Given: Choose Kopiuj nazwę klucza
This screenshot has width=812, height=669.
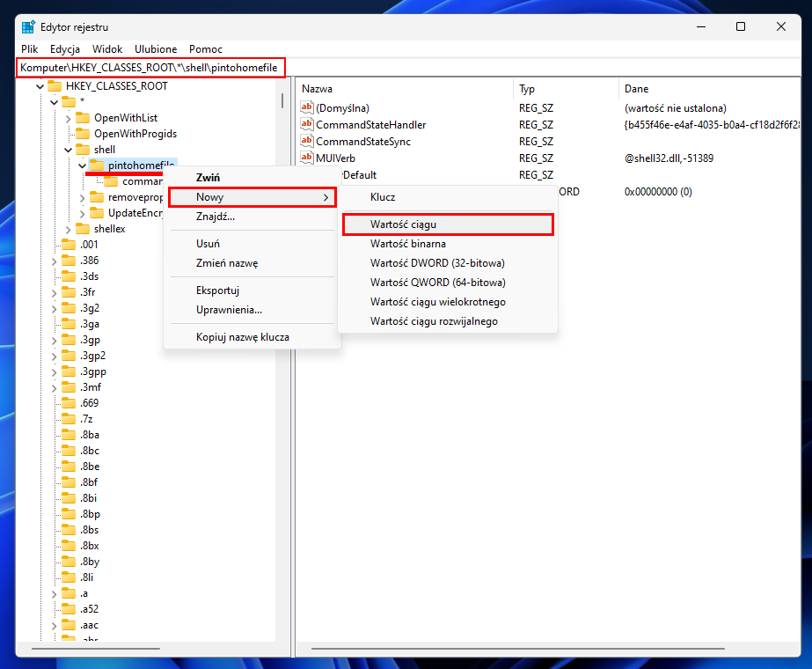Looking at the screenshot, I should point(252,337).
